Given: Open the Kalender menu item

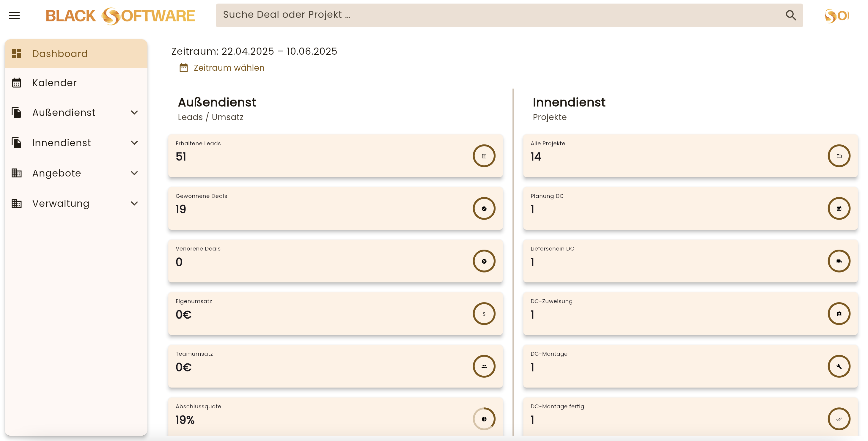Looking at the screenshot, I should (54, 83).
